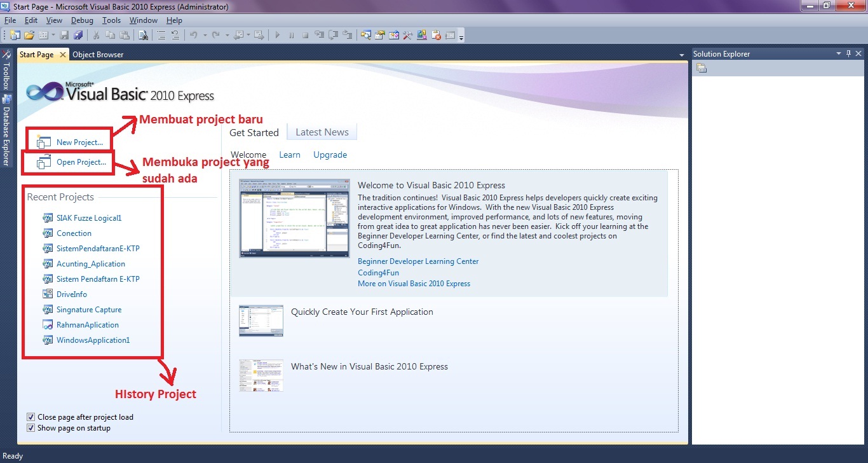868x463 pixels.
Task: Click the Find in Files toolbar icon
Action: 143,35
